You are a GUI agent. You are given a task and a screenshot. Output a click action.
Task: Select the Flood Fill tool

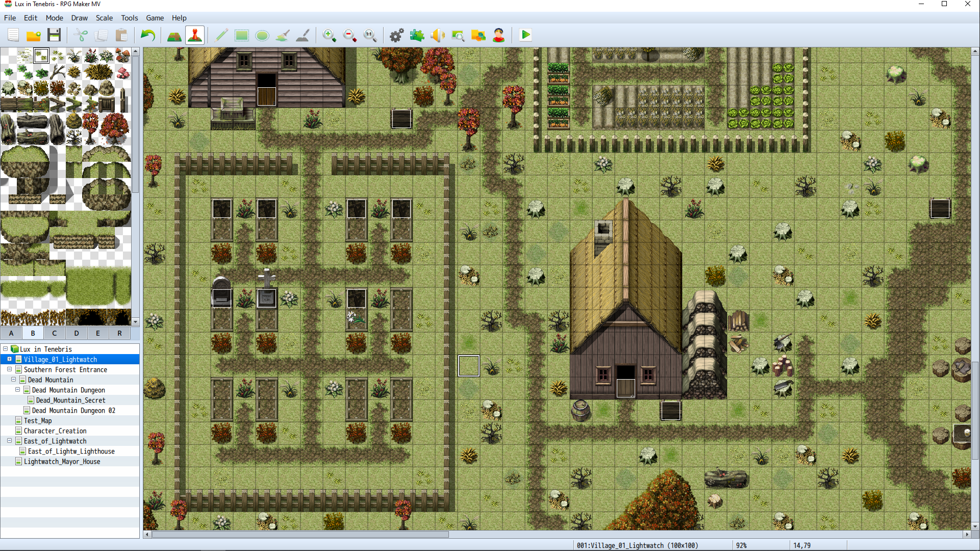click(283, 35)
